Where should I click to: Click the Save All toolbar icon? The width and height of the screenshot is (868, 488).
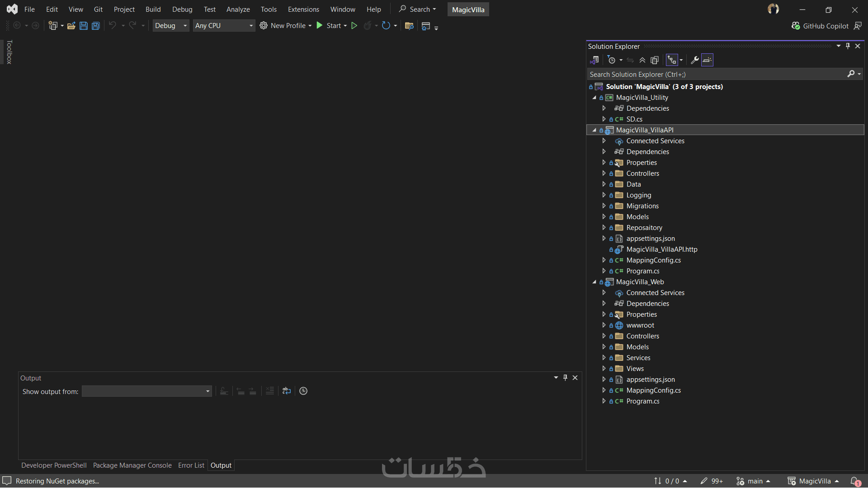[96, 26]
